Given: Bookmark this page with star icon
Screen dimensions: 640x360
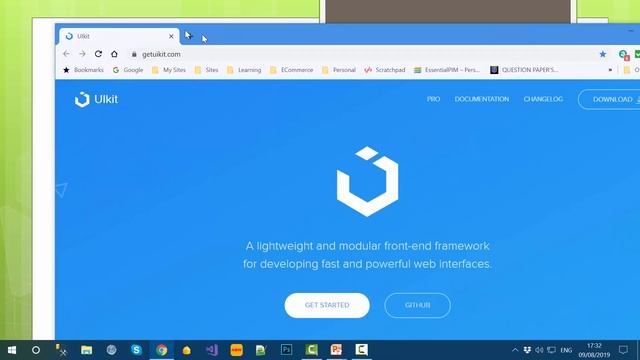Looking at the screenshot, I should [x=602, y=54].
